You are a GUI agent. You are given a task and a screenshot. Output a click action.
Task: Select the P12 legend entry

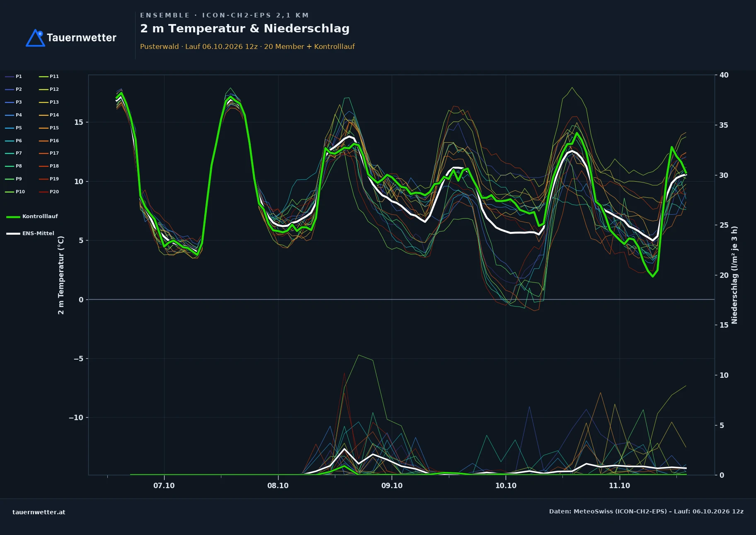tap(49, 89)
